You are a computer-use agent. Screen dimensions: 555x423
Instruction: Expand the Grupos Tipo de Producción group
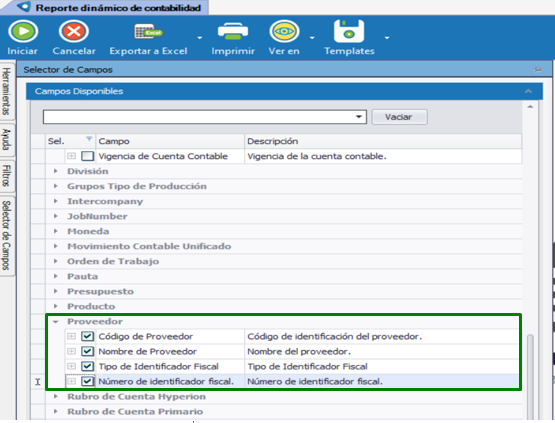coord(56,186)
